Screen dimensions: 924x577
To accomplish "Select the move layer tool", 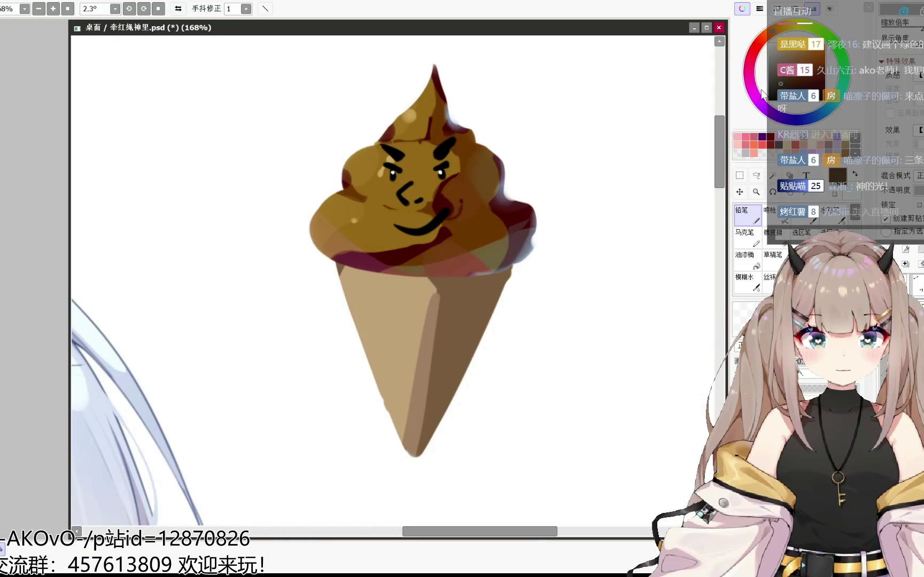I will coord(740,192).
